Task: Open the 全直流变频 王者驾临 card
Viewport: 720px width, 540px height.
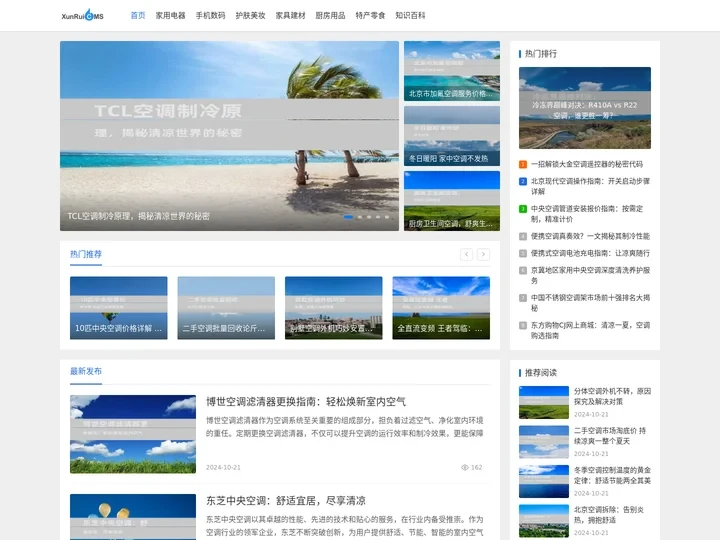Action: coord(441,308)
